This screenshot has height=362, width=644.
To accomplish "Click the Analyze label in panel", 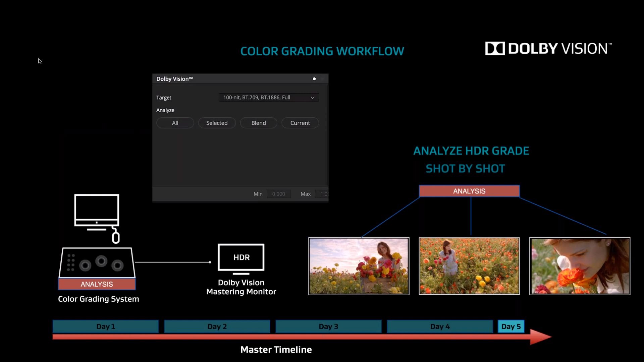I will 165,110.
